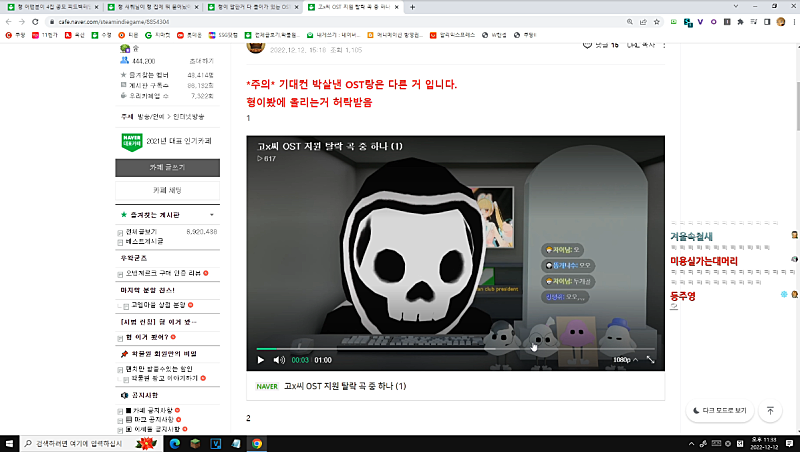
Task: Focus the Windows taskbar search box
Action: tap(90, 443)
